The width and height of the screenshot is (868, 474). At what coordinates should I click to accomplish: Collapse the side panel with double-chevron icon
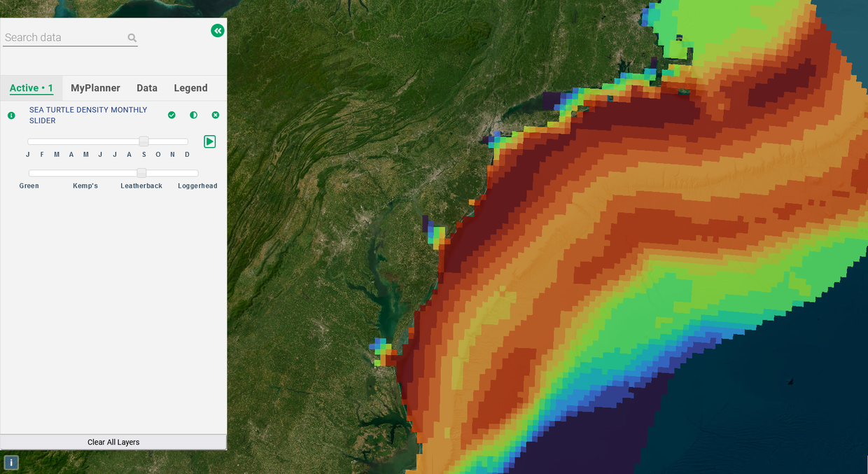(217, 31)
